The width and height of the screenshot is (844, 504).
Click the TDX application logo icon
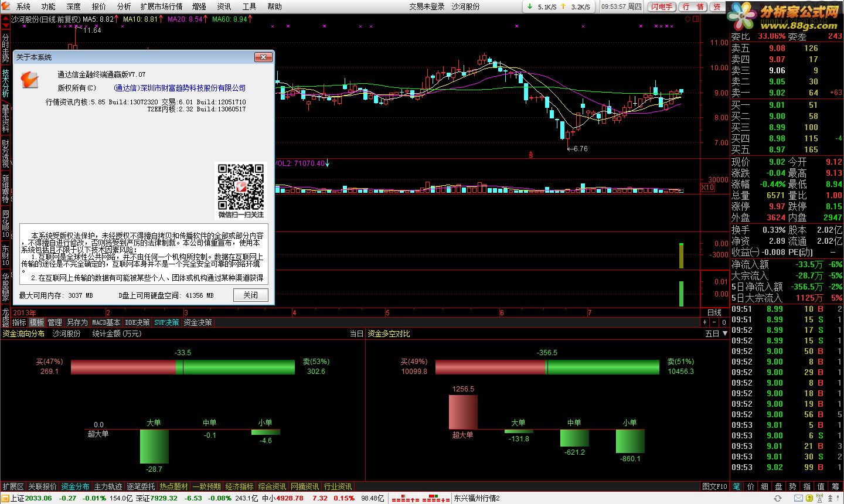coord(5,6)
